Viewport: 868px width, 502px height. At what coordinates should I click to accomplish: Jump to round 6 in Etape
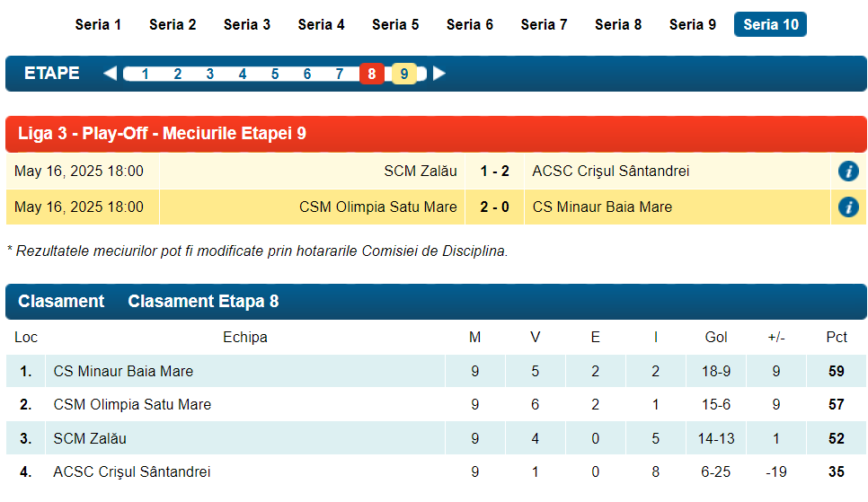click(307, 74)
